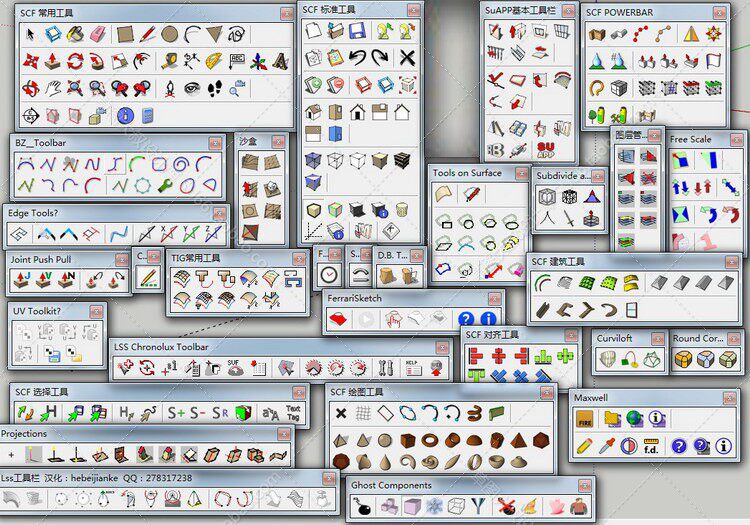Click the snowflake icon in Ghost Components

[x=434, y=506]
